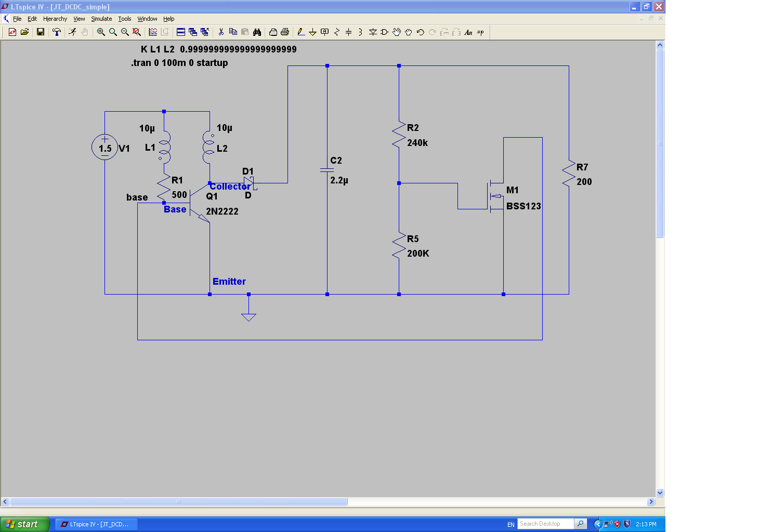This screenshot has width=772, height=532.
Task: Click the vertical scrollbar down arrow
Action: point(660,493)
